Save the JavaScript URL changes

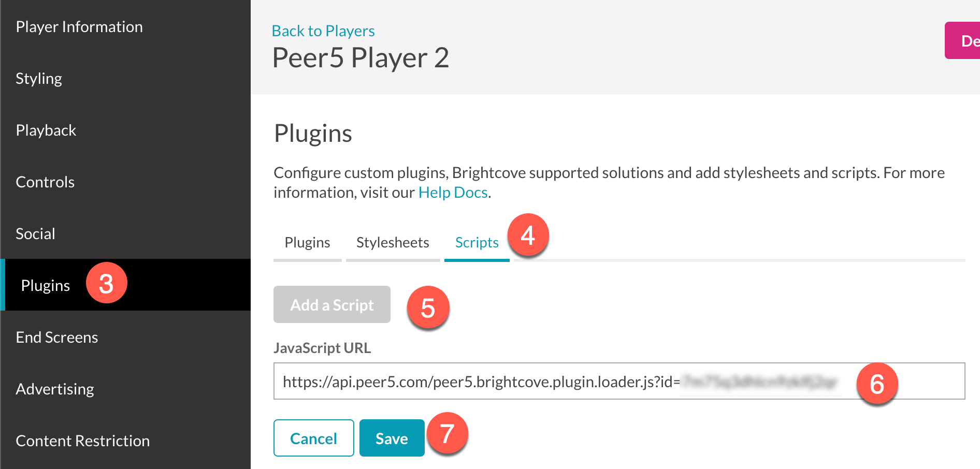point(391,438)
